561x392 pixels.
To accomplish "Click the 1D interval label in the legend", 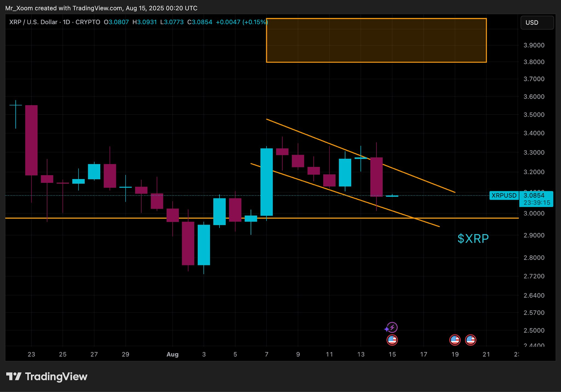I will point(66,22).
